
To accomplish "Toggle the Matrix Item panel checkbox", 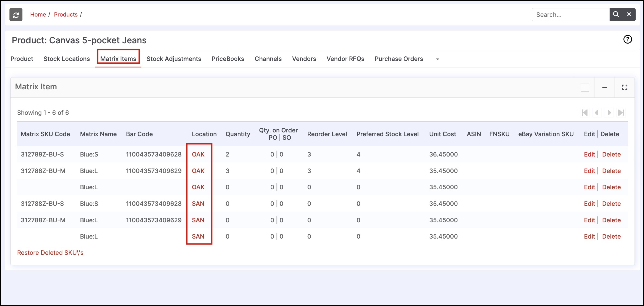I will click(x=585, y=87).
